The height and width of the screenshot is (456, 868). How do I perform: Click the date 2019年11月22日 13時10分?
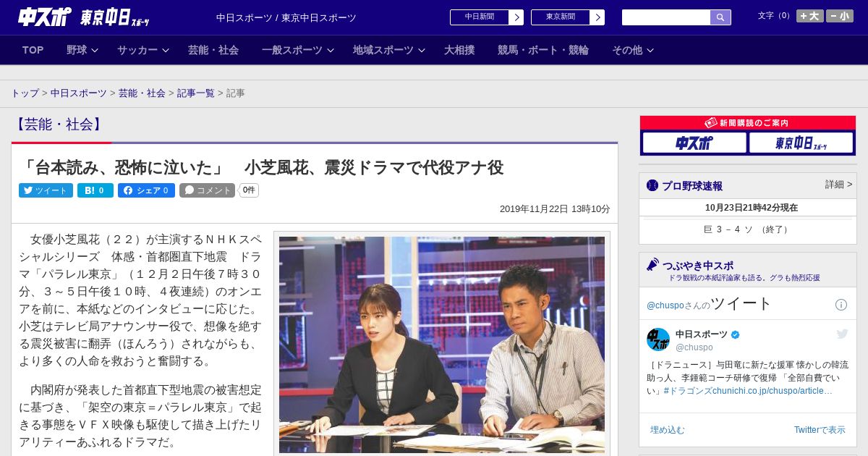(x=555, y=209)
